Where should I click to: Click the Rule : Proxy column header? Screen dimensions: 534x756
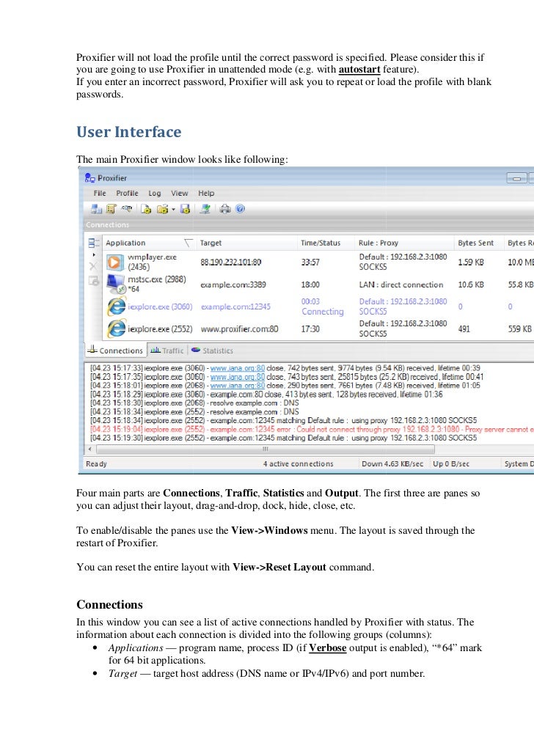pos(404,243)
